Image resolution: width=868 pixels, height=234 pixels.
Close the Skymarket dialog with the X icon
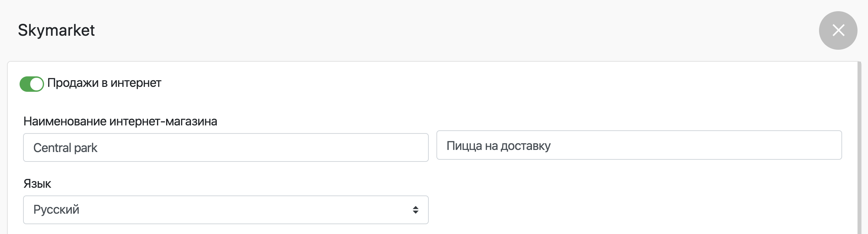tap(838, 30)
